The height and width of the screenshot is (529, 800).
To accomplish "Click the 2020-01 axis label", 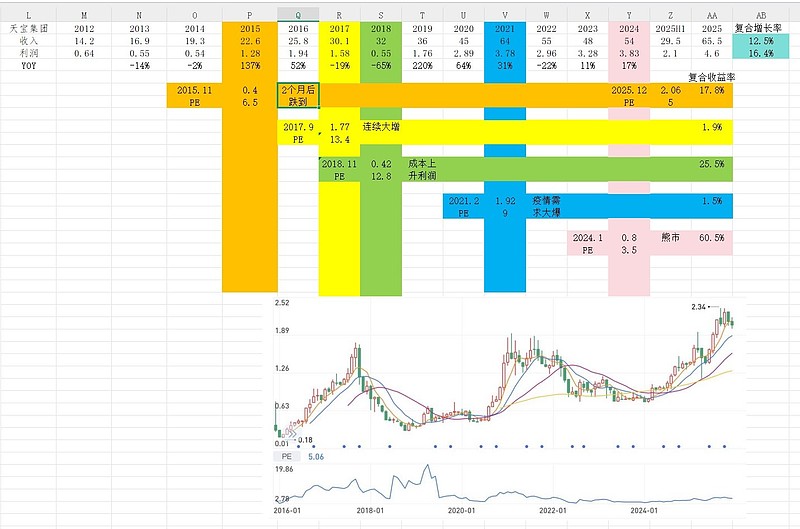I will pyautogui.click(x=461, y=510).
